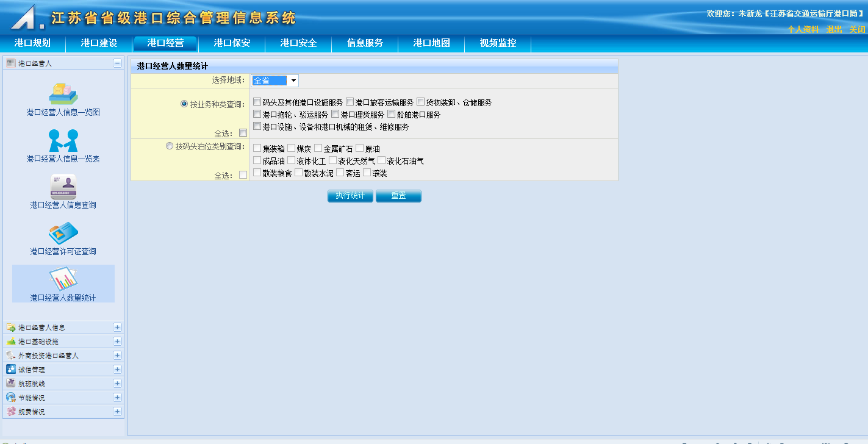Open 港口经营许可证查询 license icon
The width and height of the screenshot is (868, 444).
(63, 233)
